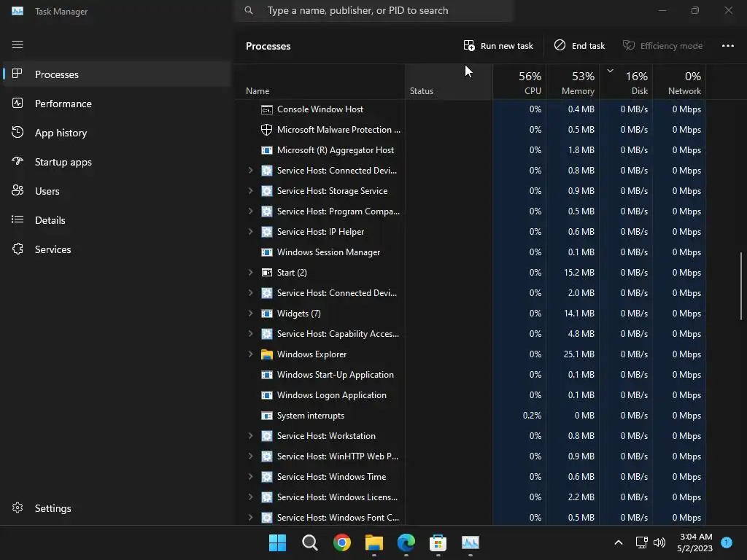747x560 pixels.
Task: Expand the Widgets (7) group
Action: click(x=251, y=314)
